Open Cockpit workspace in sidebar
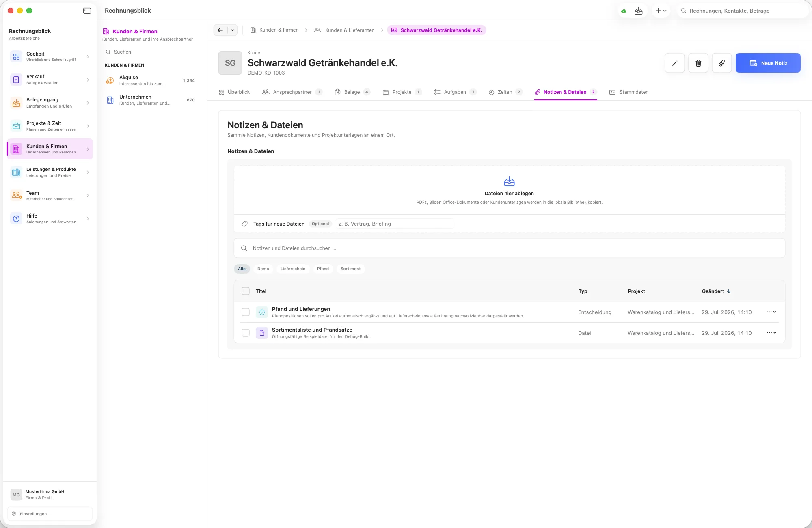This screenshot has height=528, width=812. point(50,56)
